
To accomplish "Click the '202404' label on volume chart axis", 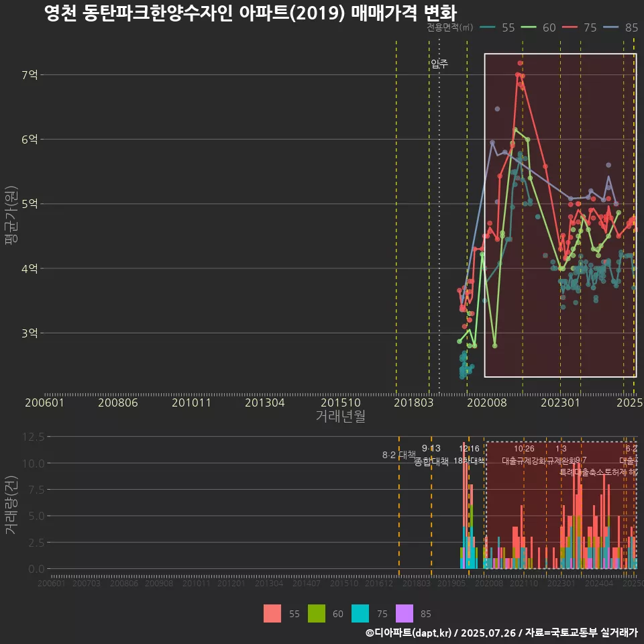I will pos(599,583).
